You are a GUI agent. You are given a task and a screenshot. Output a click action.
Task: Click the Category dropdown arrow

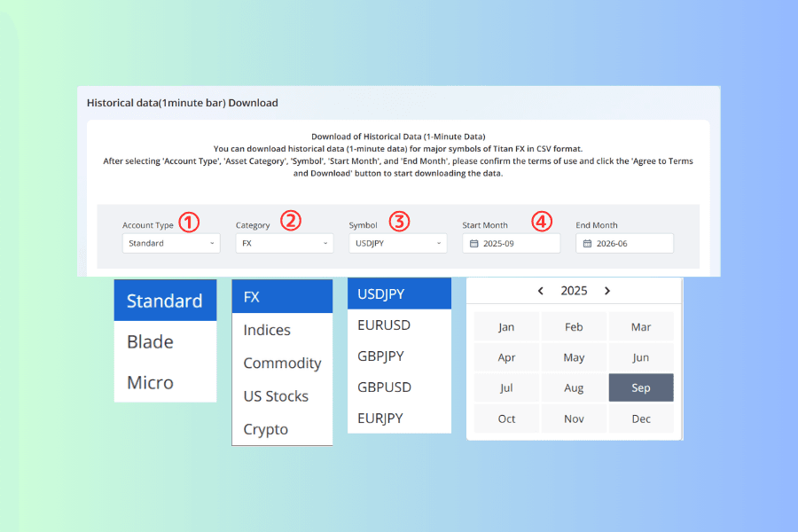point(325,243)
